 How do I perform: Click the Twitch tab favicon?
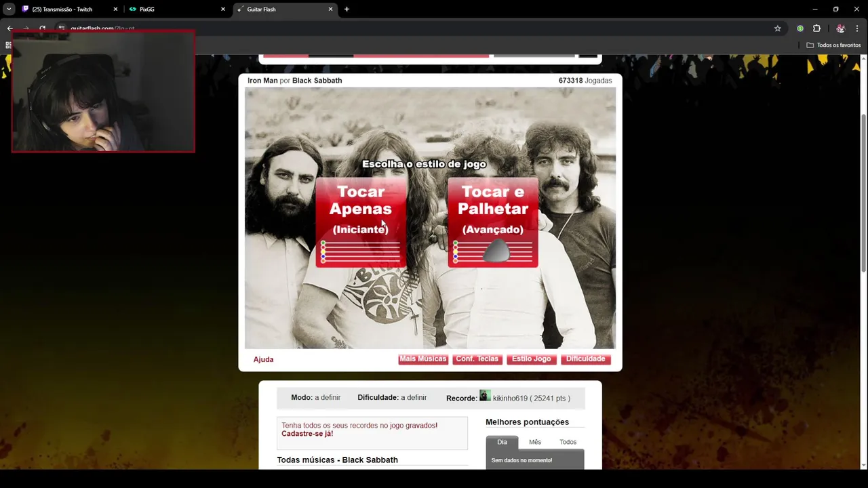point(25,9)
